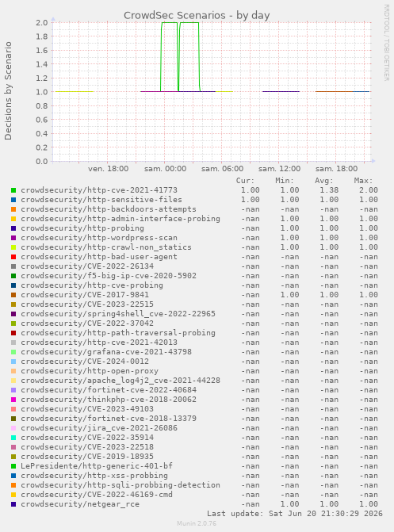Click the Decisions by Scenario axis label

pyautogui.click(x=8, y=91)
